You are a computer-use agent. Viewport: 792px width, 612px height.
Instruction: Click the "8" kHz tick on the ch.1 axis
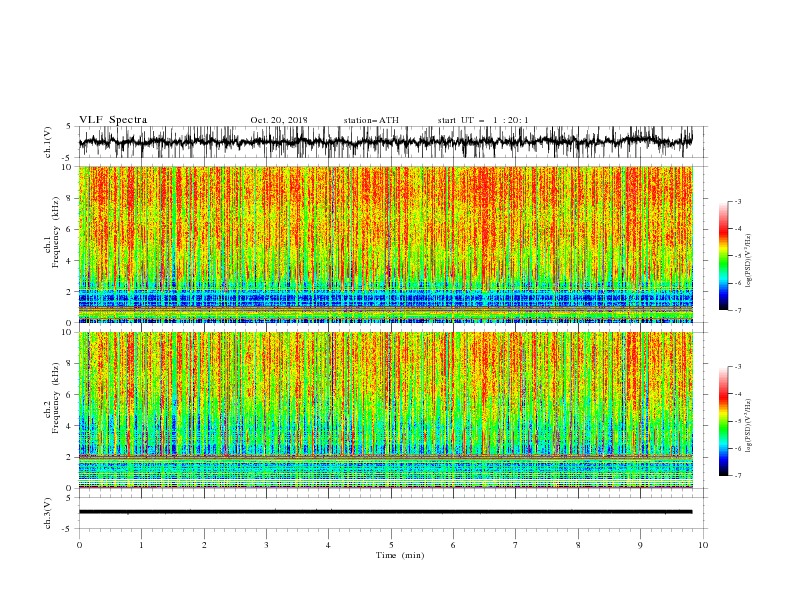point(70,198)
